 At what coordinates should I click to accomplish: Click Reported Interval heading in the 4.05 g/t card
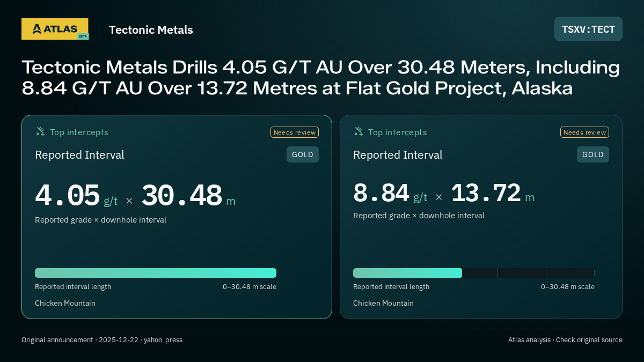pos(79,155)
